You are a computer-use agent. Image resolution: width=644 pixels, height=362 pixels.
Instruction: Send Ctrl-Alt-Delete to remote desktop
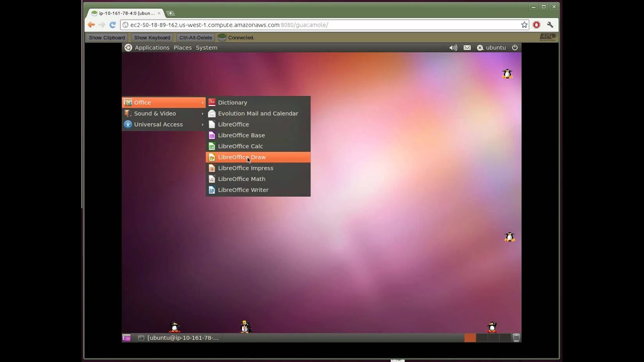196,38
